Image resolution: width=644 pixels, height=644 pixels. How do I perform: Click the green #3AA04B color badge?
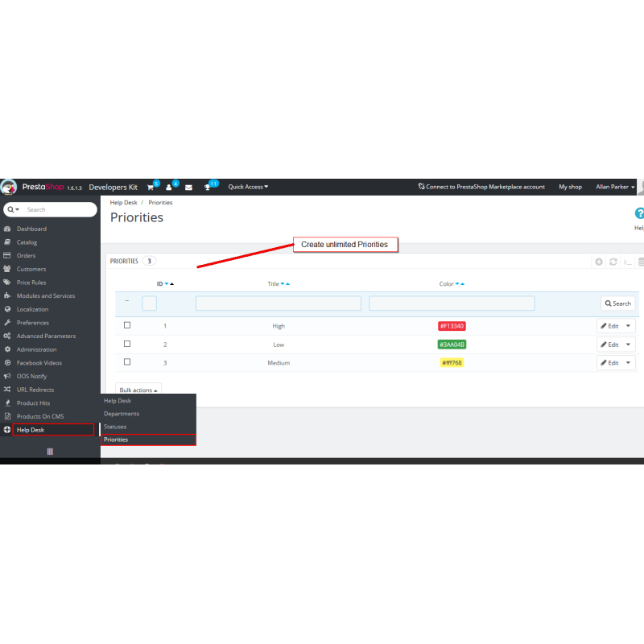point(452,345)
